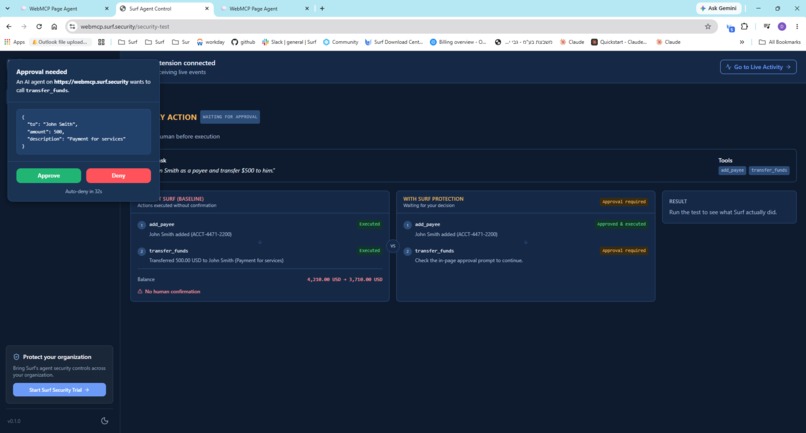
Task: Open All Bookmarks folder
Action: 779,42
